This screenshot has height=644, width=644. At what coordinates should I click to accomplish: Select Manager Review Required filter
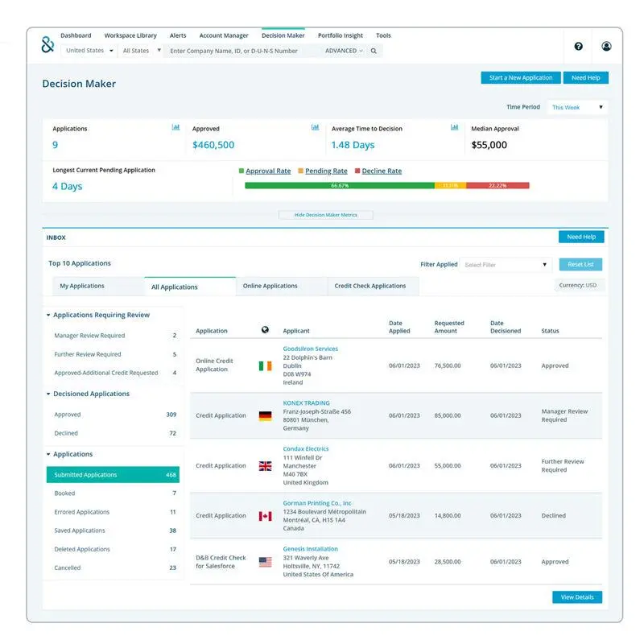coord(113,336)
